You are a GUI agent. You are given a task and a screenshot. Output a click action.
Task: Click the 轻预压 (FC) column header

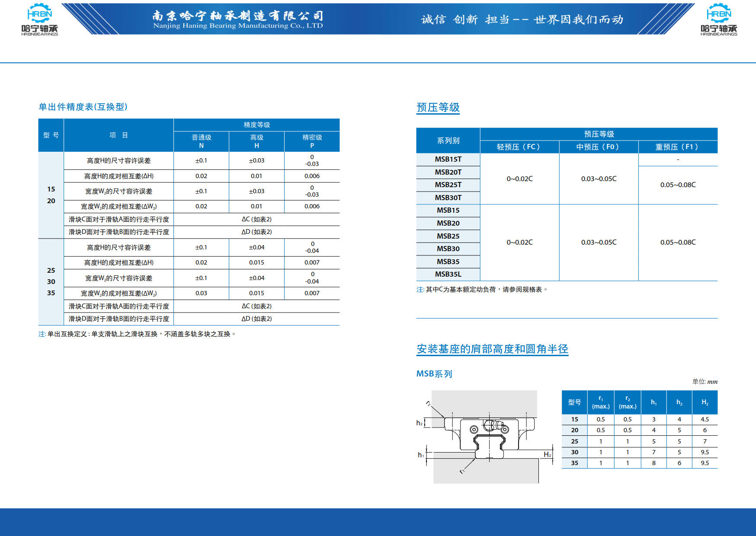coord(519,147)
